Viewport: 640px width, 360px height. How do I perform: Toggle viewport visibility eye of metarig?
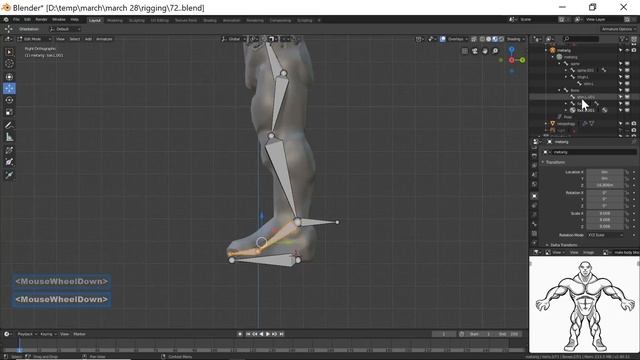[x=627, y=50]
